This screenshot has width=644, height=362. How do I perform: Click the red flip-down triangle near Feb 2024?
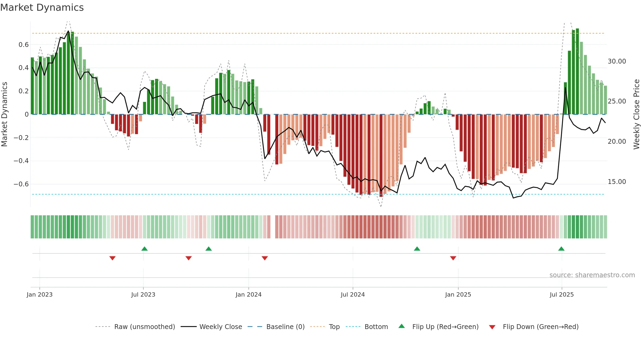click(x=265, y=258)
